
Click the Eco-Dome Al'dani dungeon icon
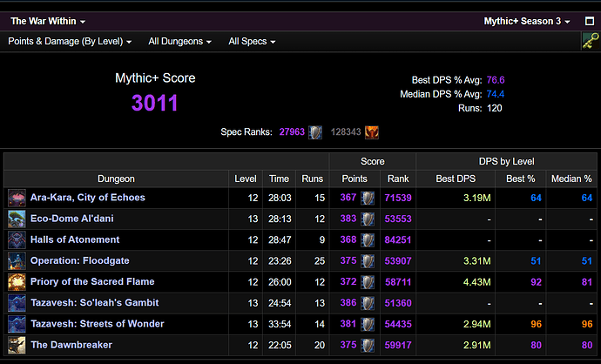[x=17, y=219]
